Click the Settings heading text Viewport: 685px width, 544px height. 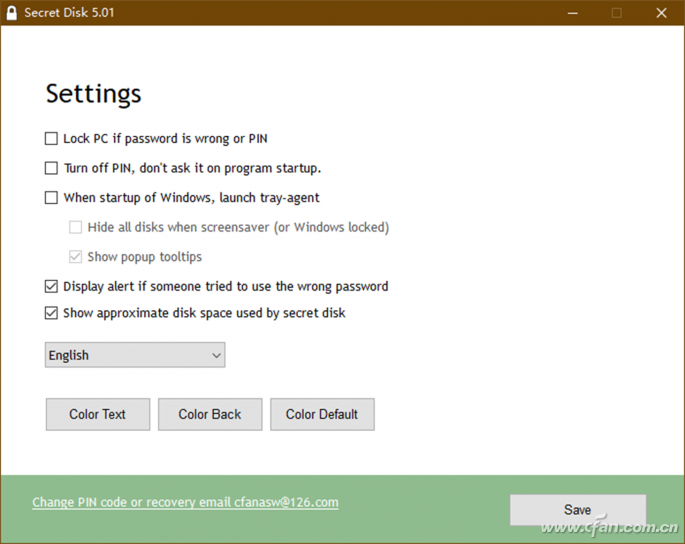click(93, 94)
